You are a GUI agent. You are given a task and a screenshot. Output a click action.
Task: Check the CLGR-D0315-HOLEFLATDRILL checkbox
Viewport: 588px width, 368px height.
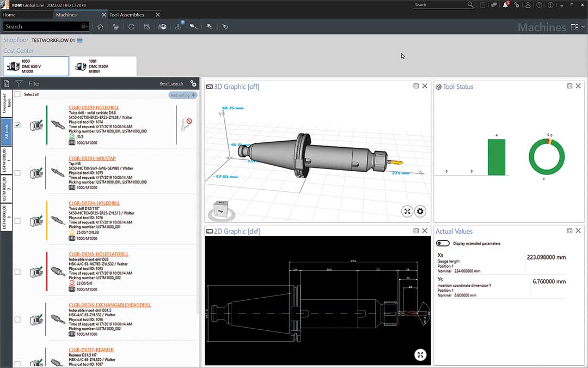[x=17, y=272]
